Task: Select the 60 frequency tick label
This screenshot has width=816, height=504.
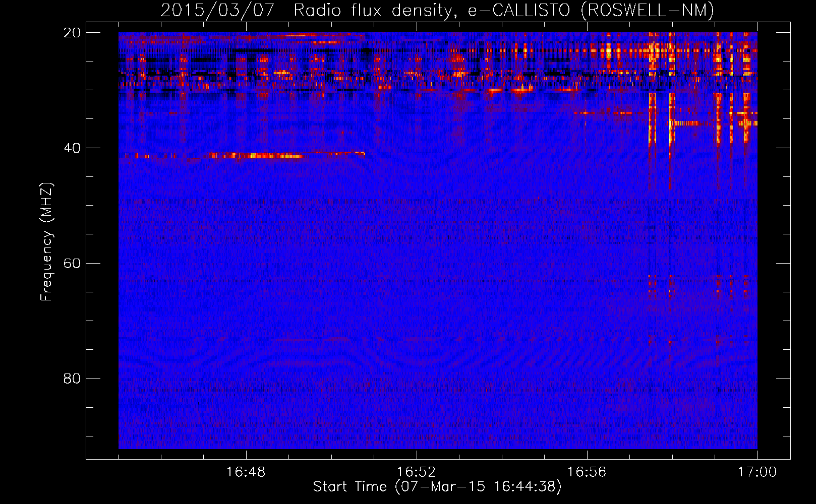Action: (72, 263)
